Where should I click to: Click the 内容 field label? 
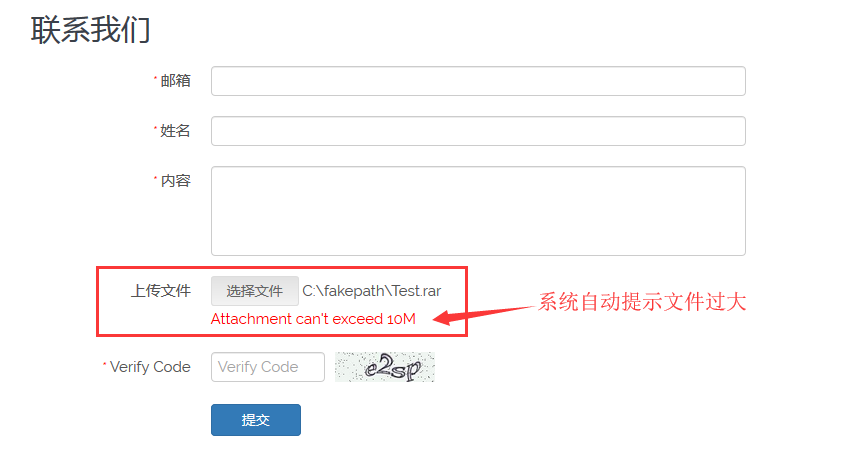point(176,181)
